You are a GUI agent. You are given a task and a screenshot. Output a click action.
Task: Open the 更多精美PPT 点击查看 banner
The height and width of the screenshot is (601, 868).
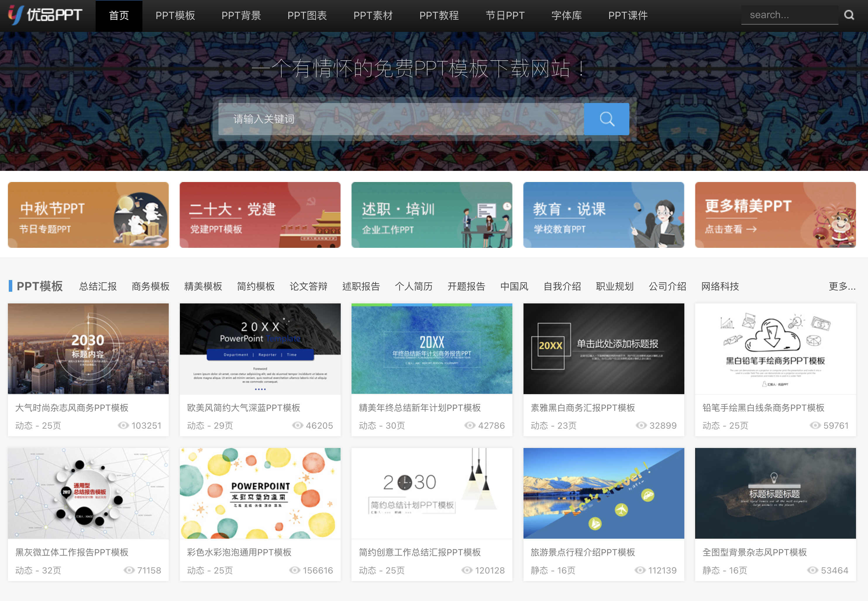coord(775,215)
